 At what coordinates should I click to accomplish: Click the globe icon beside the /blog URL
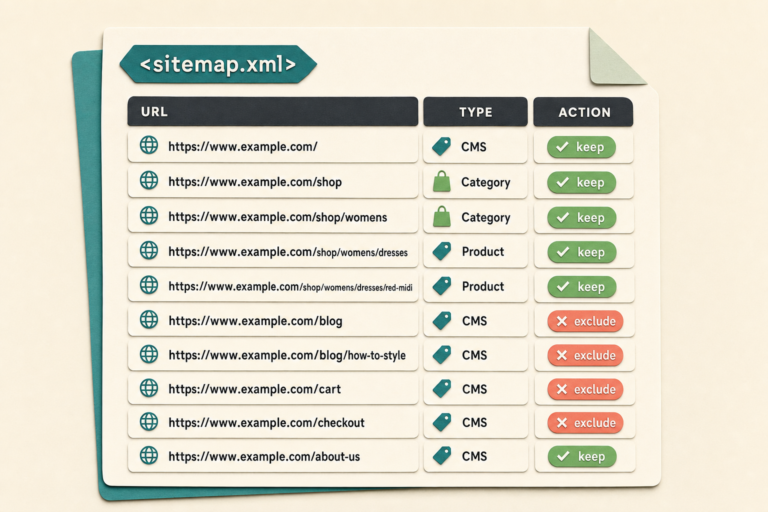coord(149,319)
